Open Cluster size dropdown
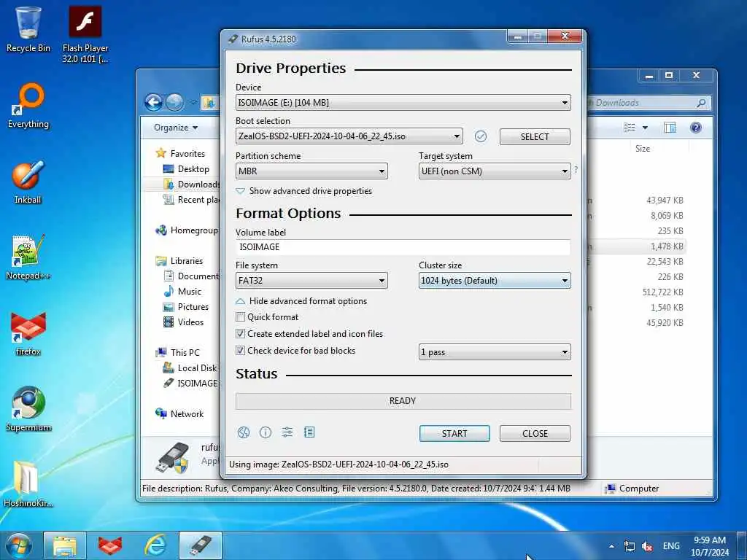747x560 pixels. [x=495, y=281]
